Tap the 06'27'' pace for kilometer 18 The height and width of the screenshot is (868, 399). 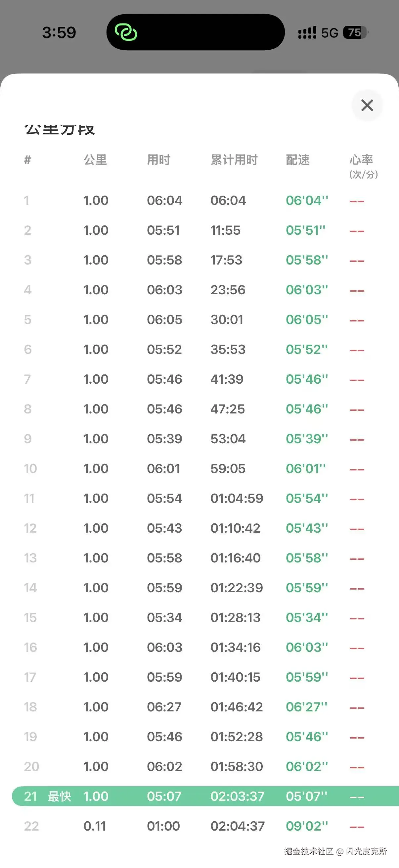pyautogui.click(x=306, y=707)
